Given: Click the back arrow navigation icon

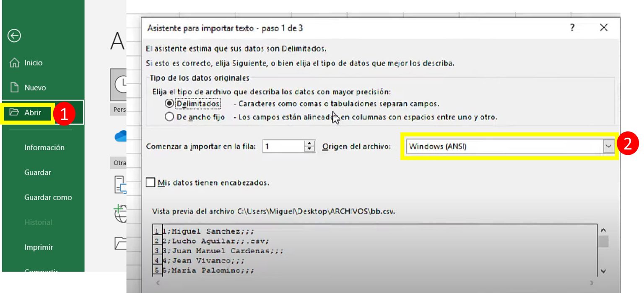Looking at the screenshot, I should tap(14, 37).
